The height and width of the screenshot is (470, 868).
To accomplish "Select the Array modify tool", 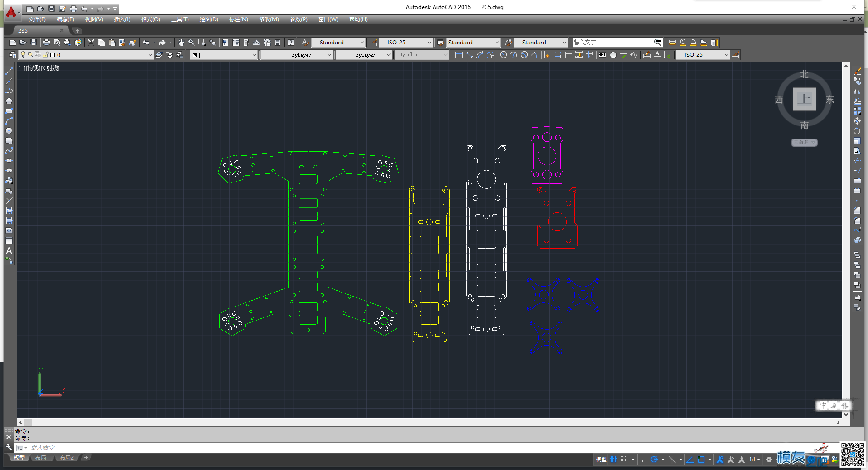I will point(857,111).
